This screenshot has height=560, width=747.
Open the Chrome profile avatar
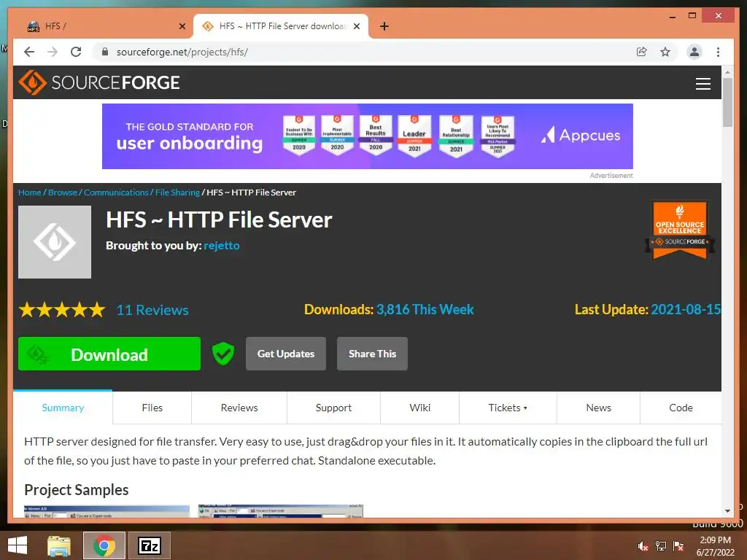click(694, 52)
